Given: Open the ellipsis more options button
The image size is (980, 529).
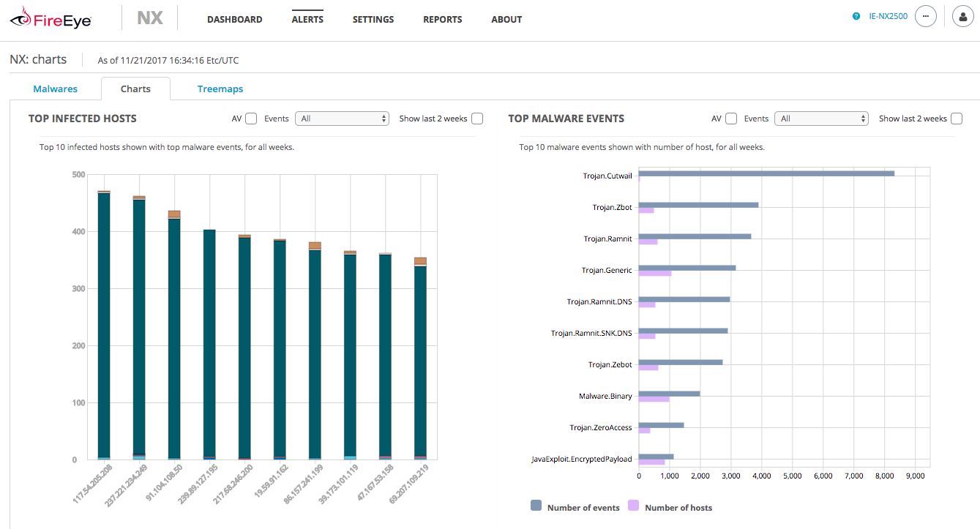Looking at the screenshot, I should [x=926, y=16].
